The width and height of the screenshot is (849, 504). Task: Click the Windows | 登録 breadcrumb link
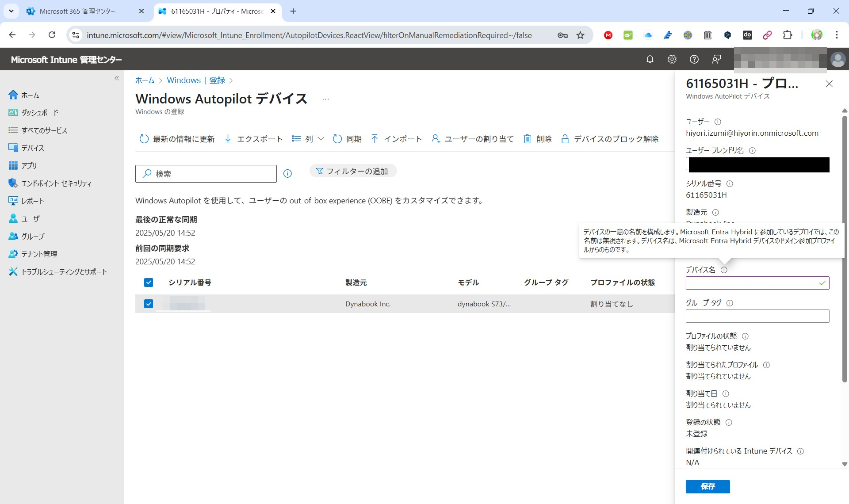(196, 80)
